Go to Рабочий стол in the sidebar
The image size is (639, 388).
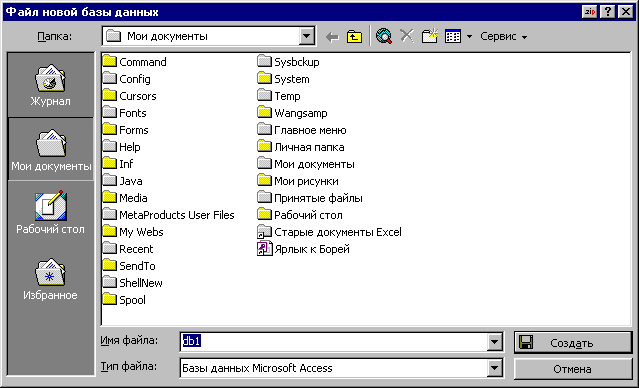point(51,212)
